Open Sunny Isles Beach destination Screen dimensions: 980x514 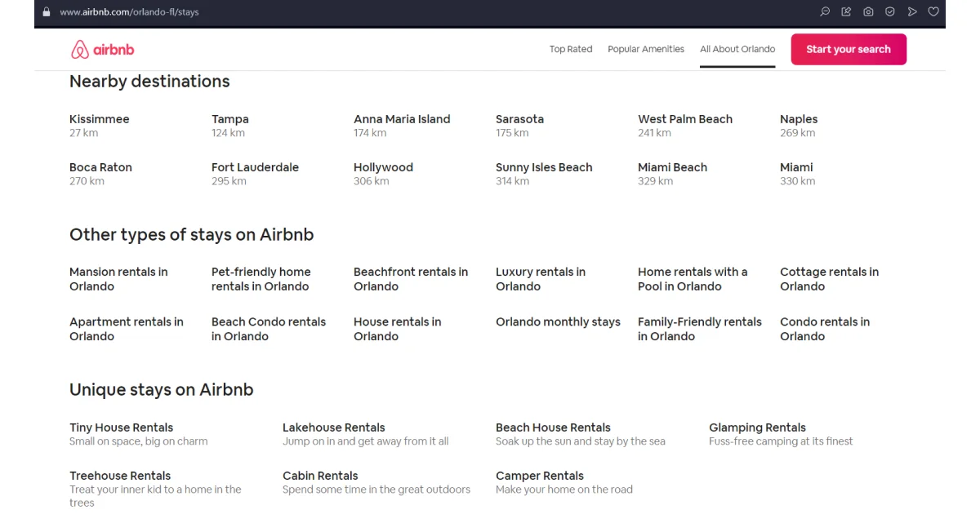click(x=544, y=174)
